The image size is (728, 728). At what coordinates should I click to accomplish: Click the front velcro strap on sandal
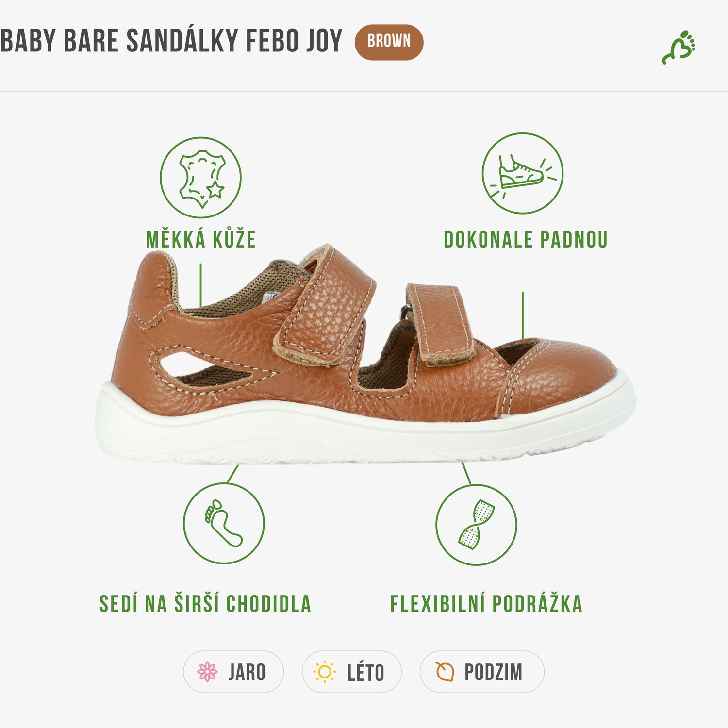tap(441, 324)
